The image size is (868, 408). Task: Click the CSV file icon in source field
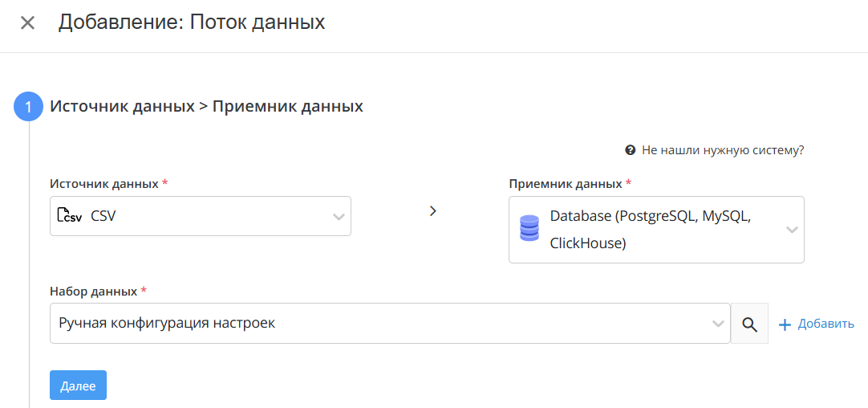pos(69,215)
